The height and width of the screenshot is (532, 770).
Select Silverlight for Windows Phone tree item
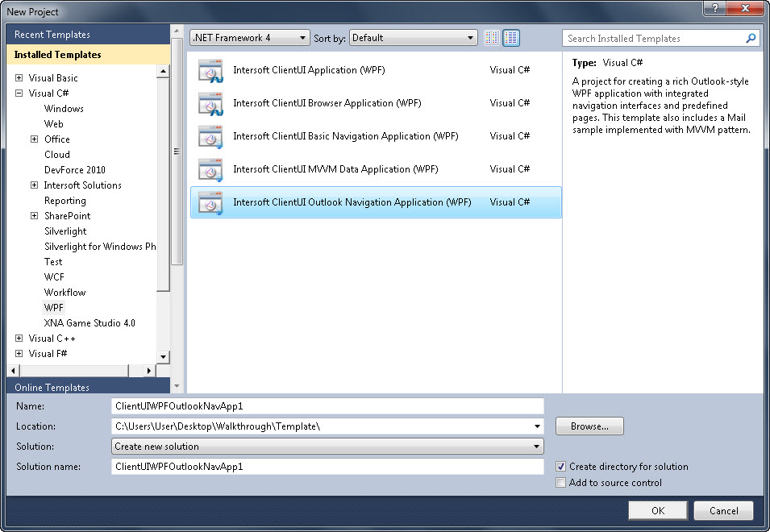pos(100,247)
